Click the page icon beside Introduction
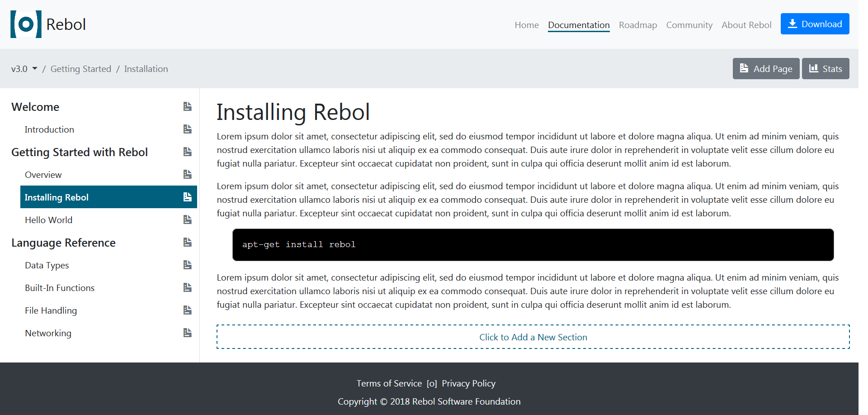 click(x=188, y=129)
